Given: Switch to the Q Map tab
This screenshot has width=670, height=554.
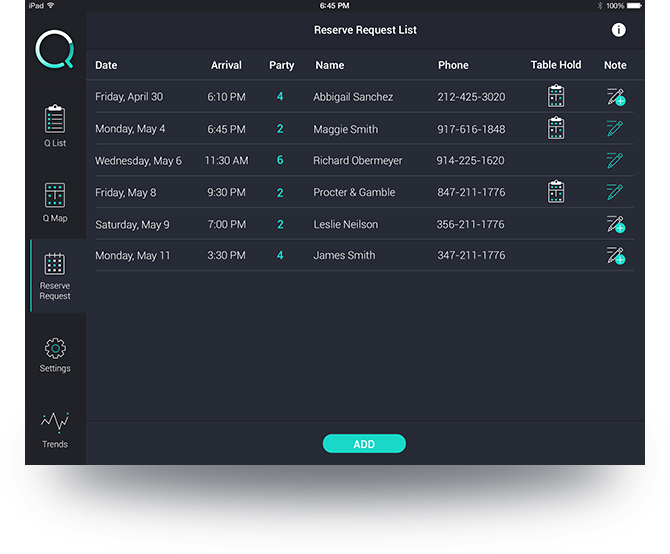Looking at the screenshot, I should pos(55,201).
